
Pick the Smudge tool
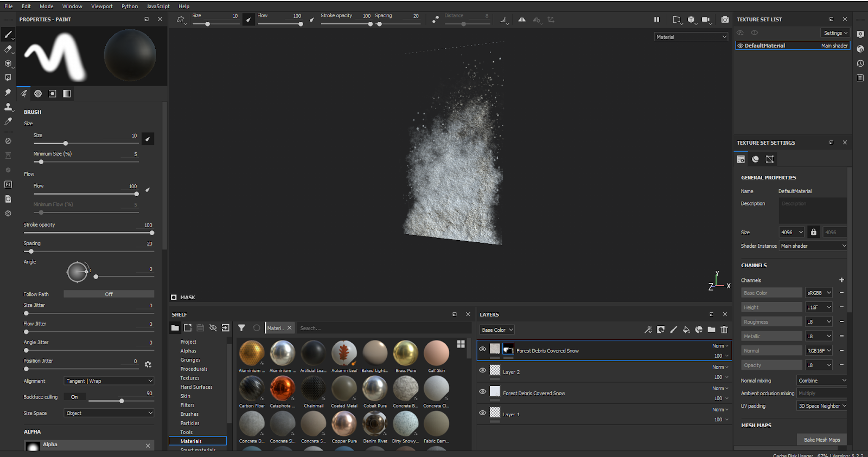pyautogui.click(x=8, y=92)
